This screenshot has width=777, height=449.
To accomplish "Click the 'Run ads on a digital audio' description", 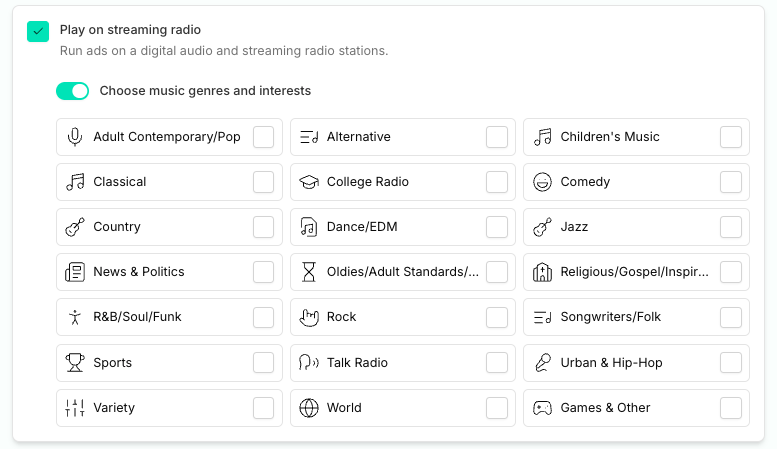I will [224, 51].
